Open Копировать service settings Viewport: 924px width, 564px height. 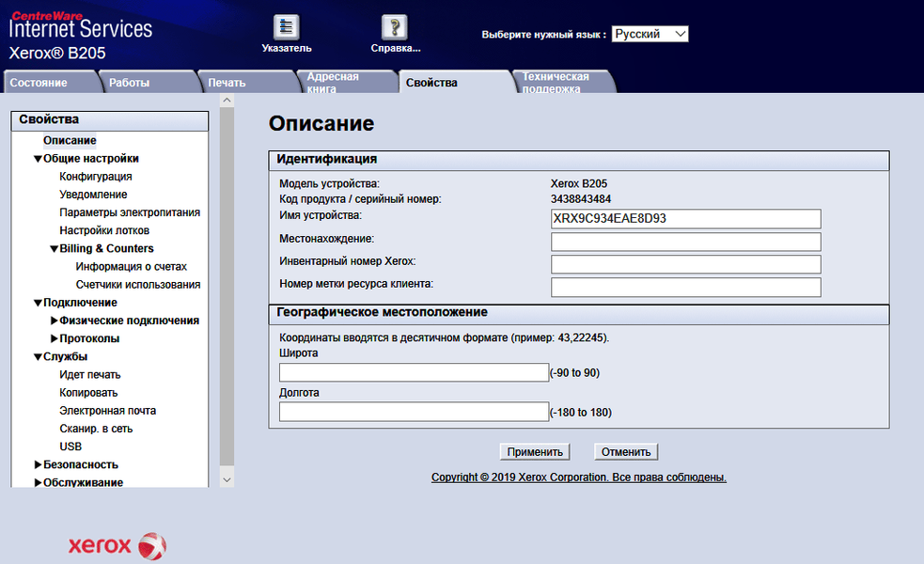(88, 393)
